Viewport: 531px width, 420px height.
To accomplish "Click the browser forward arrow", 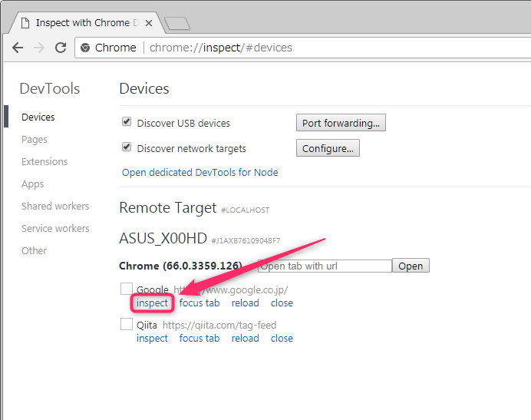I will click(x=39, y=48).
